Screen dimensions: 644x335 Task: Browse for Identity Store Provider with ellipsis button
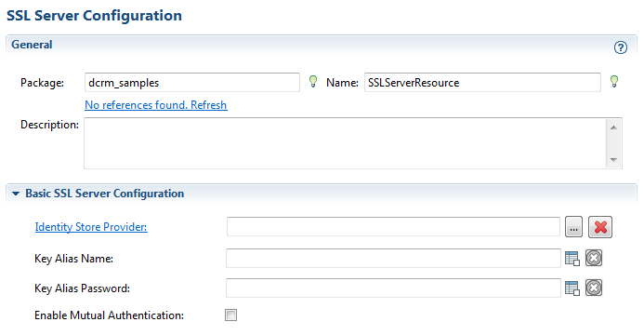coord(573,227)
